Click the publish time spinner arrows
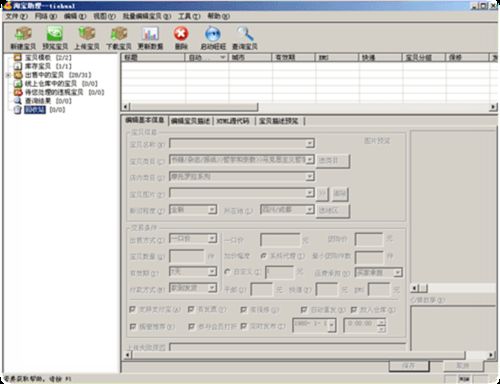500x384 pixels. coord(381,326)
